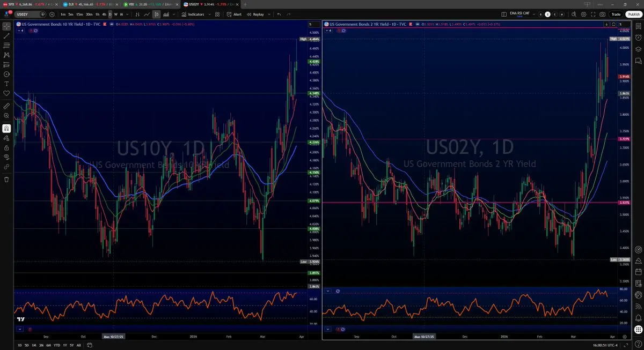Open a new browser tab plus button
The height and width of the screenshot is (350, 644).
pos(245,4)
